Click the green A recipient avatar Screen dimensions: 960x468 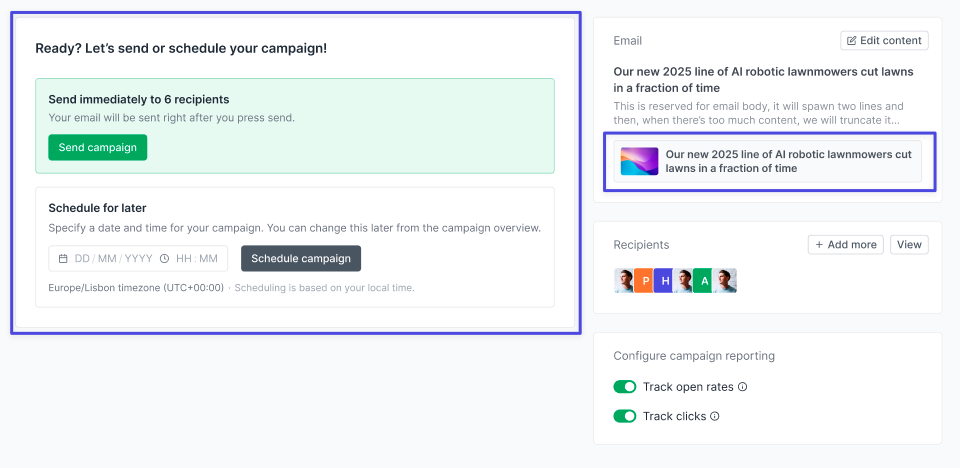tap(704, 281)
